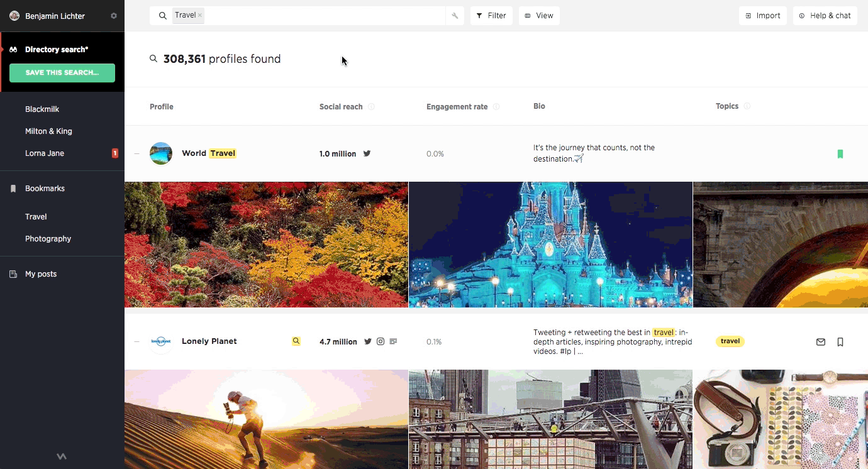Click the red notification badge on Lorna Jane

coord(115,153)
